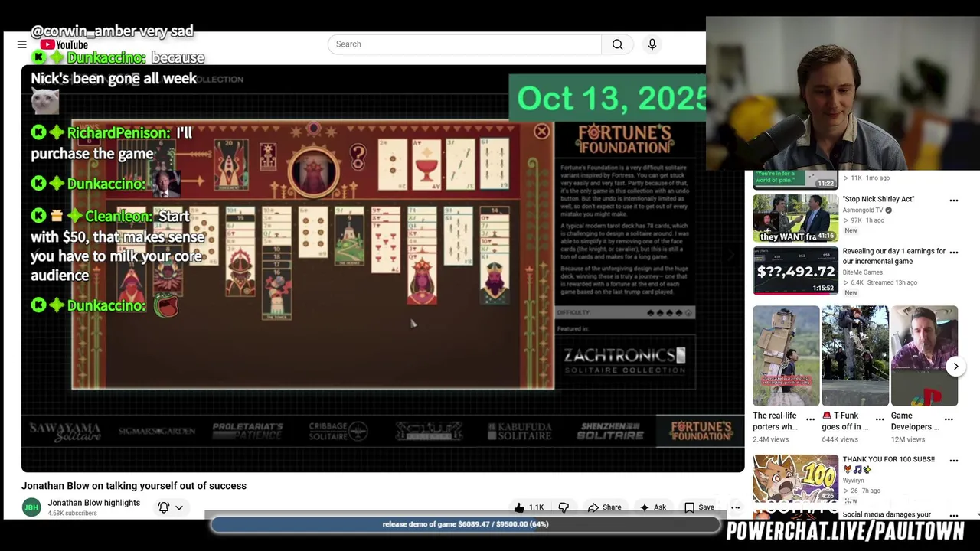
Task: Click the "4.68K subscribers" text
Action: tap(73, 514)
